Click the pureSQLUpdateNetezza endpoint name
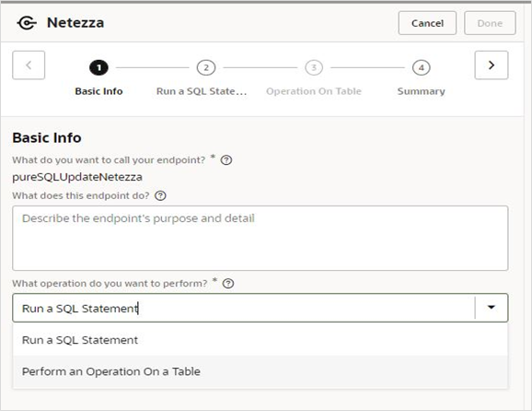Viewport: 532px width, 411px height. tap(77, 177)
